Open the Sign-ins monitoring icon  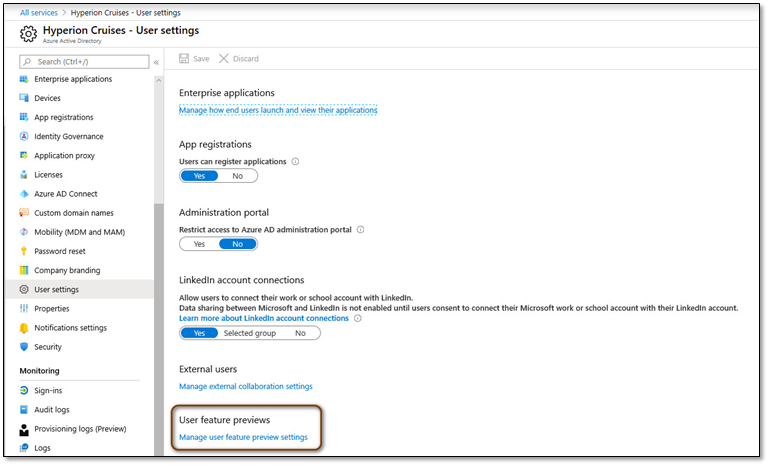pyautogui.click(x=24, y=390)
